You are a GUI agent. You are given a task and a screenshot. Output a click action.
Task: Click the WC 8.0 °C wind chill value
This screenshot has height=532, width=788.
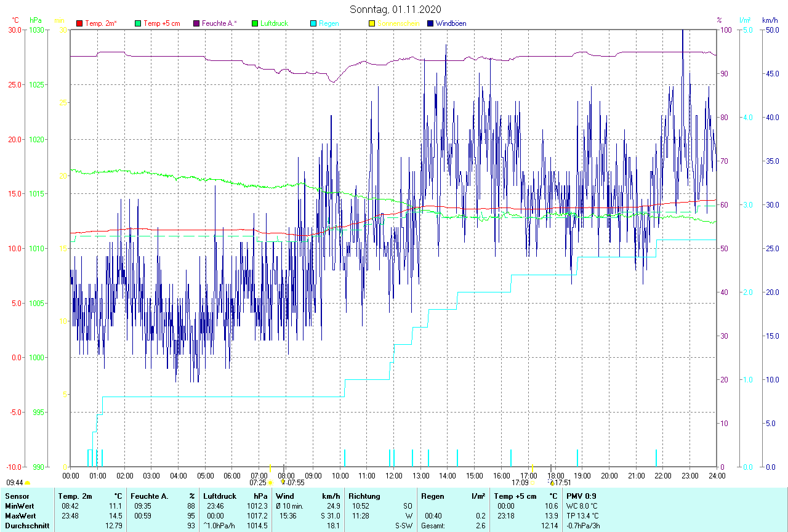click(x=582, y=506)
